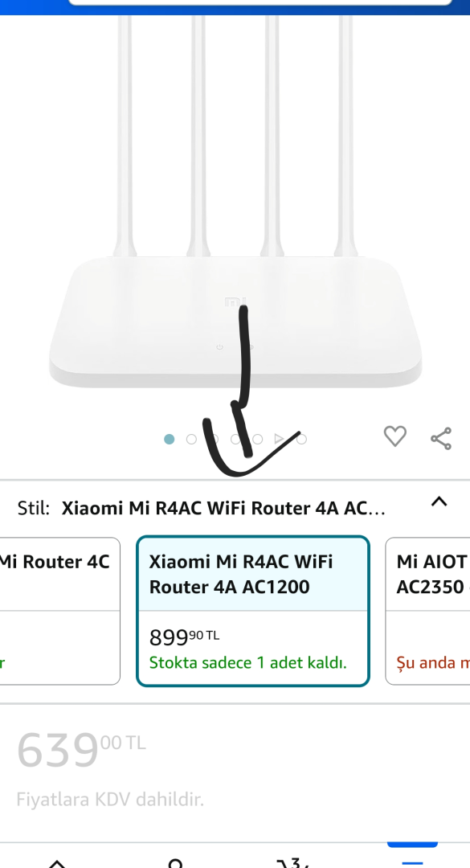Collapse the Stil options chevron
This screenshot has width=470, height=868.
(x=439, y=502)
